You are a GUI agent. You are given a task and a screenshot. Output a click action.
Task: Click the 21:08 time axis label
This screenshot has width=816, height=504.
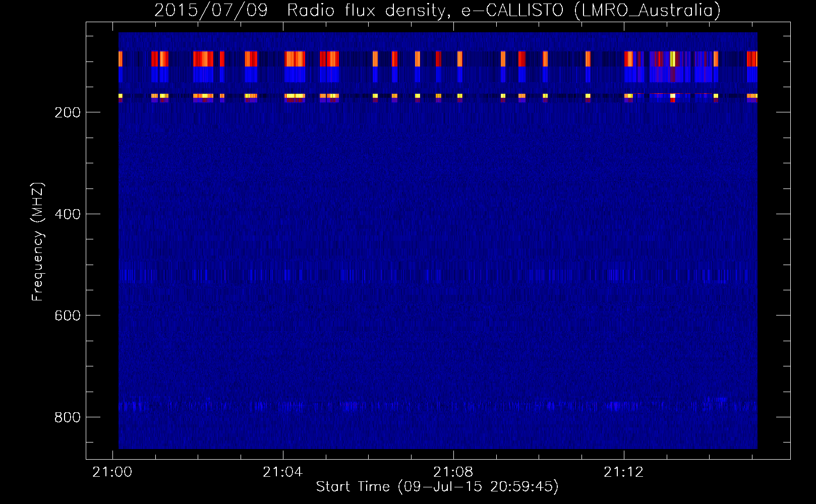[453, 472]
